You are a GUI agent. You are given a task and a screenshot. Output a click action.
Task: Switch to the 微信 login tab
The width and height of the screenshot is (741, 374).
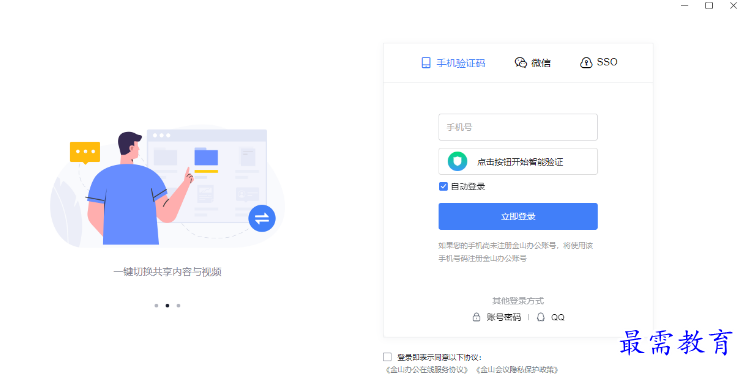[x=533, y=62]
